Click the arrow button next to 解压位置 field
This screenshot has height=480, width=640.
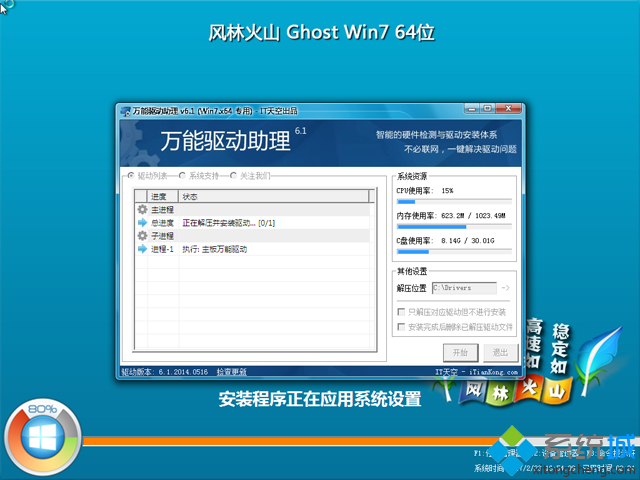pyautogui.click(x=505, y=288)
